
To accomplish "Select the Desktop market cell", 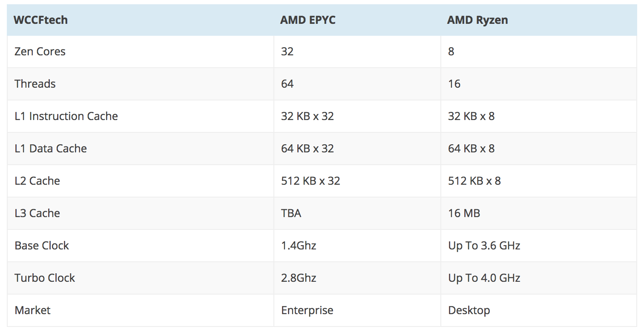I will 469,310.
